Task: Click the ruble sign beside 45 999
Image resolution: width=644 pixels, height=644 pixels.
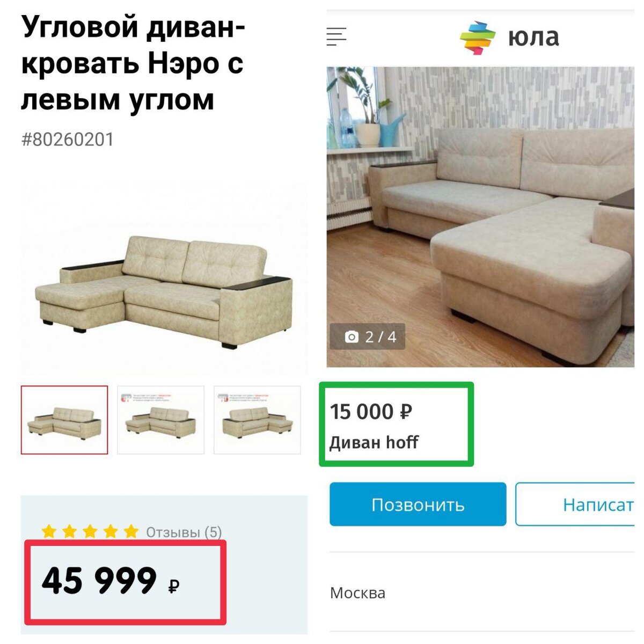Action: (173, 586)
